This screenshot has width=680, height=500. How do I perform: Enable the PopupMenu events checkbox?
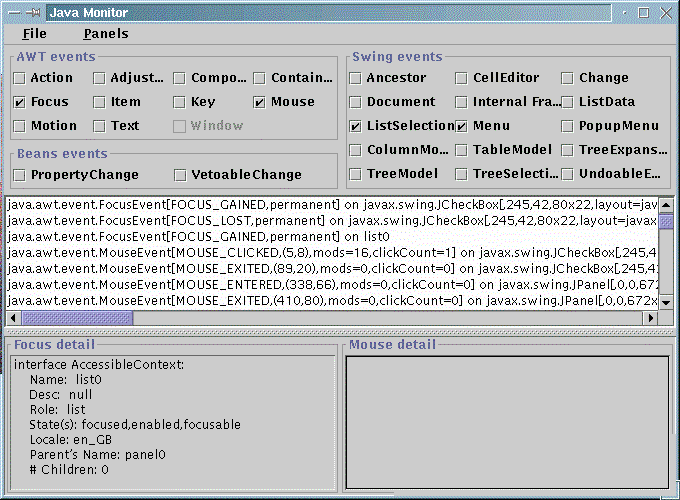[x=568, y=126]
